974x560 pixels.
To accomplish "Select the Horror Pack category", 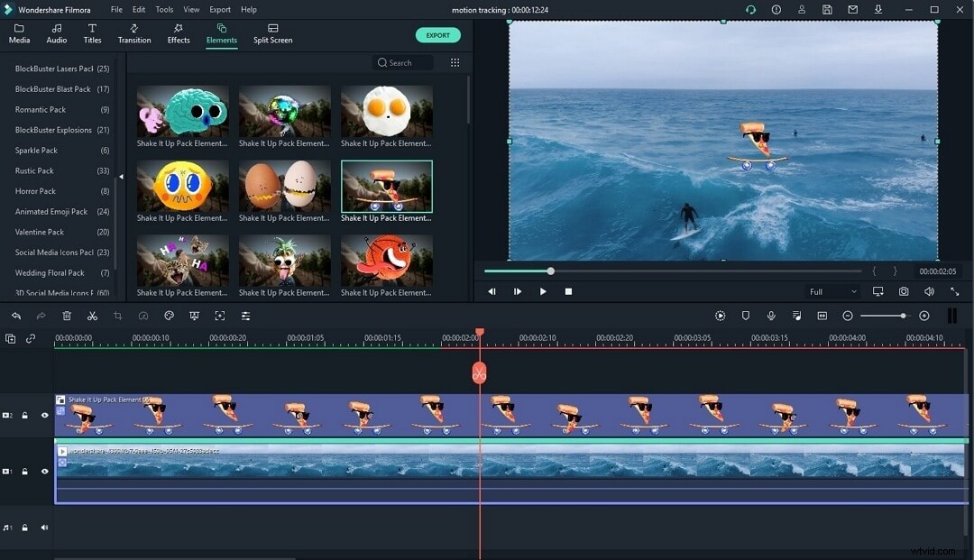I will [x=33, y=190].
